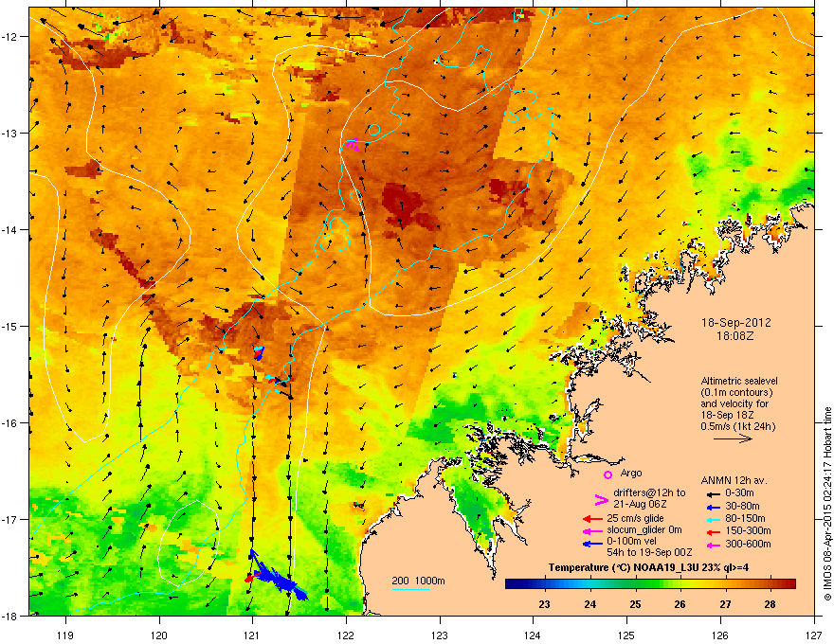Click the '0-100m vel' legend label

click(x=632, y=542)
